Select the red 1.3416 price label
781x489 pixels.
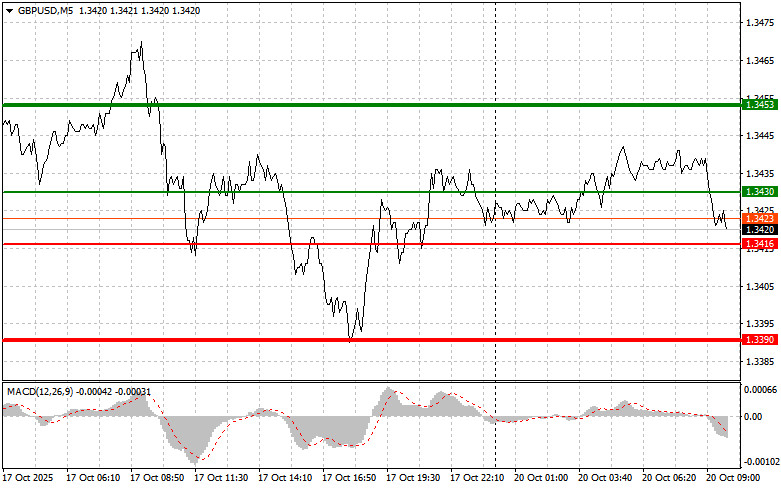pyautogui.click(x=755, y=243)
